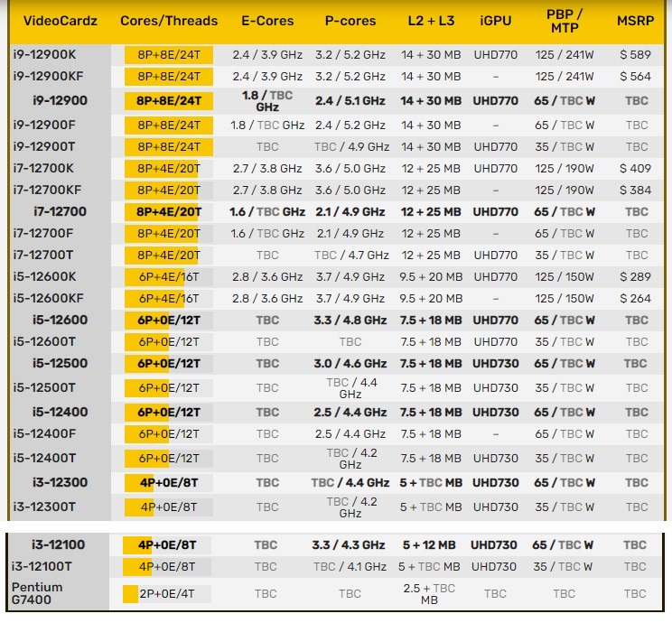
Task: Click the PBP / MTP column header
Action: (565, 21)
